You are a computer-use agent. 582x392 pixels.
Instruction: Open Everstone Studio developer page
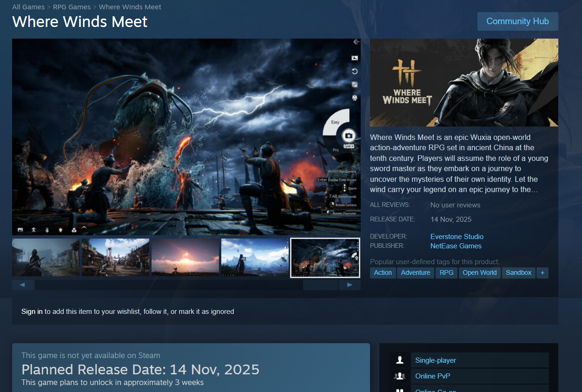click(457, 237)
